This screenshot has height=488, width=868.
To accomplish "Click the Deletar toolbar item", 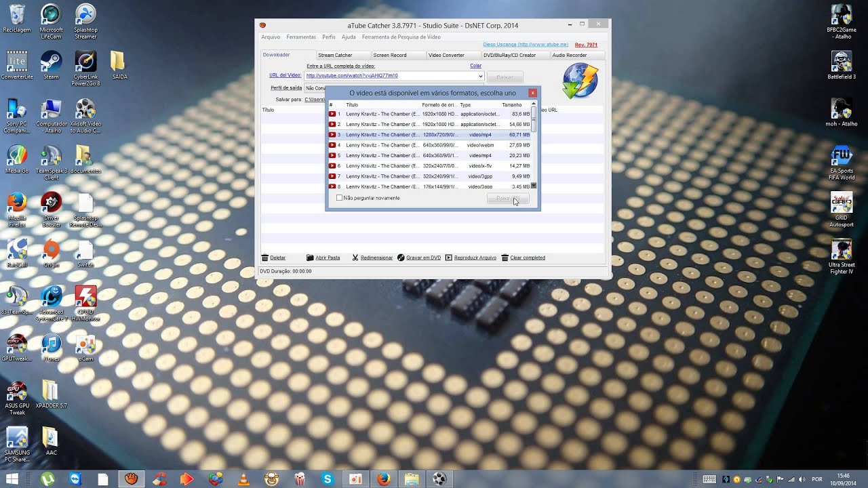I will pyautogui.click(x=274, y=258).
